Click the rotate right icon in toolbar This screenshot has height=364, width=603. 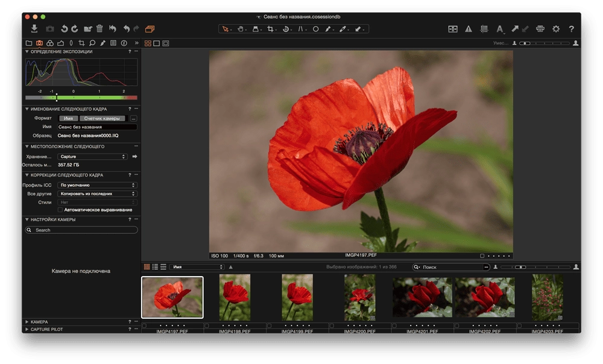75,28
